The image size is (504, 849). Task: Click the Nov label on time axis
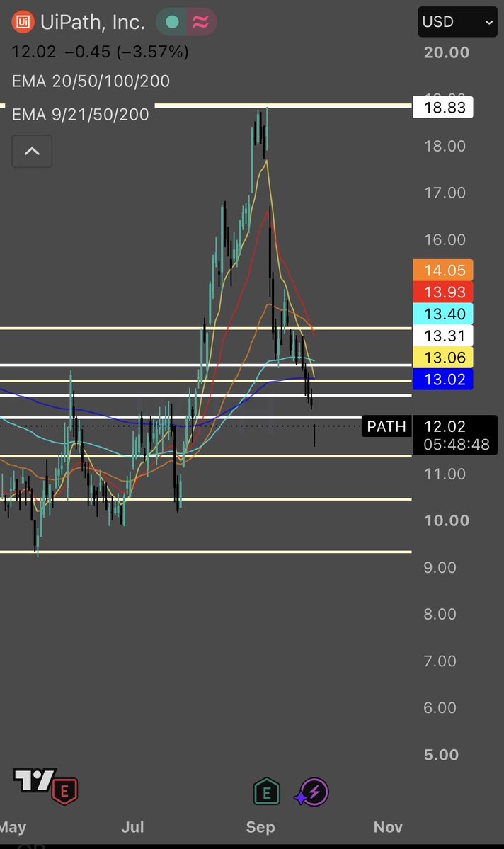pos(388,827)
